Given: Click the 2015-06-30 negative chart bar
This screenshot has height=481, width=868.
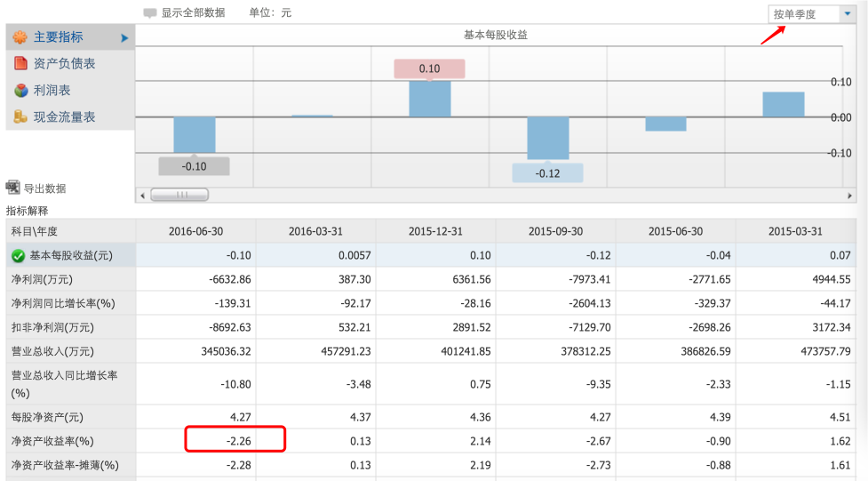Looking at the screenshot, I should pyautogui.click(x=665, y=124).
